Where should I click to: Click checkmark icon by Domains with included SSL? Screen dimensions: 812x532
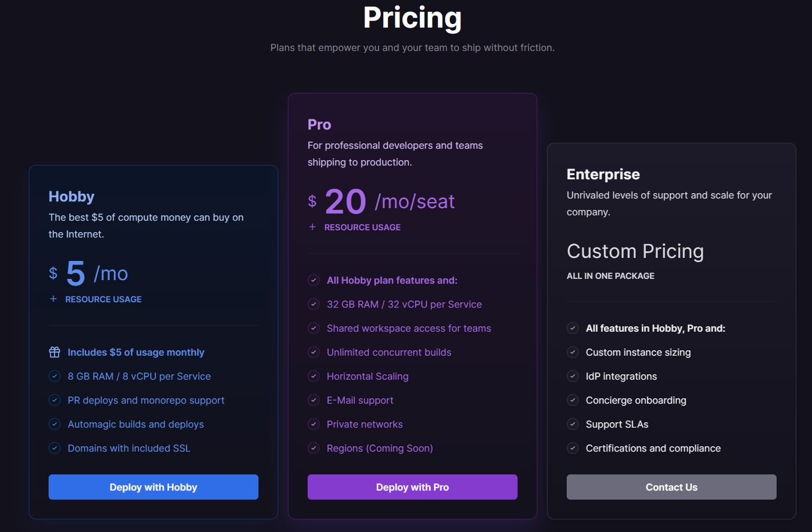(55, 448)
